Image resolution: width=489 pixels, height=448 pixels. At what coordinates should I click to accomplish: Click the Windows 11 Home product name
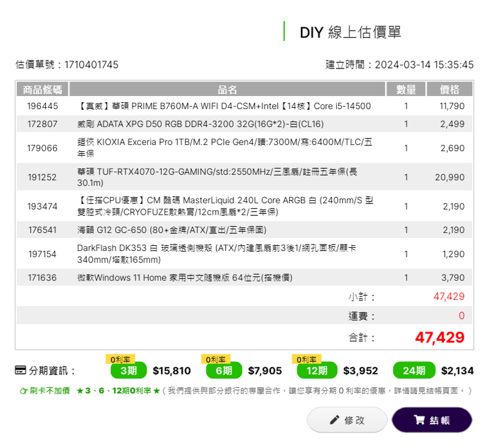click(185, 277)
